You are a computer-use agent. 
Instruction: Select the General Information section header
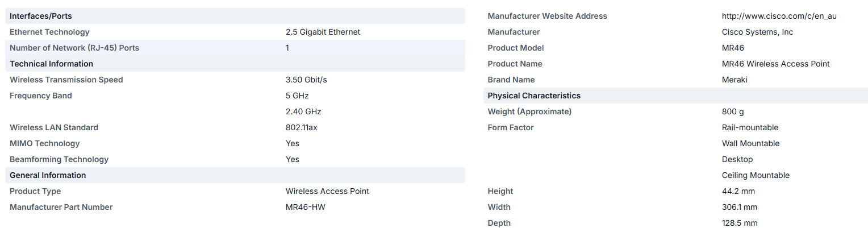(x=48, y=175)
